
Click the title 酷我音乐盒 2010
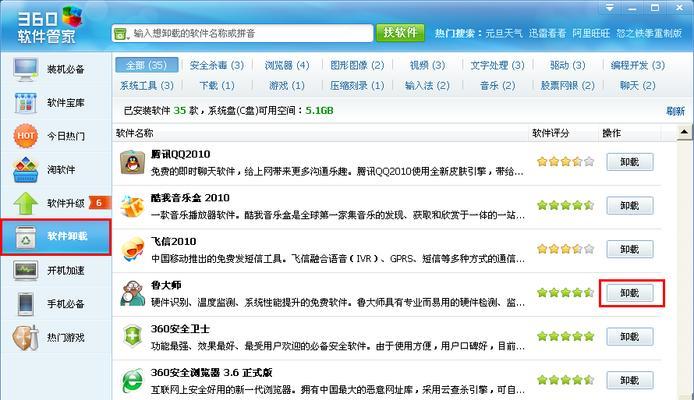(x=190, y=198)
